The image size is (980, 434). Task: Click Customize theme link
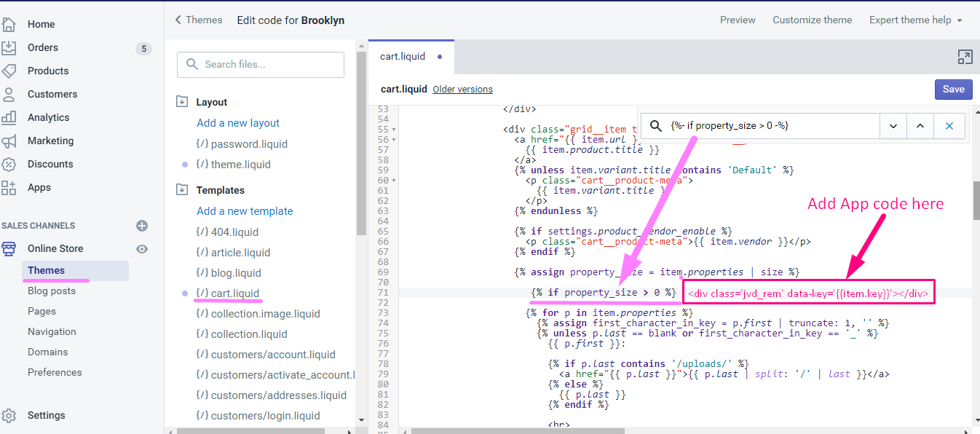[x=812, y=20]
